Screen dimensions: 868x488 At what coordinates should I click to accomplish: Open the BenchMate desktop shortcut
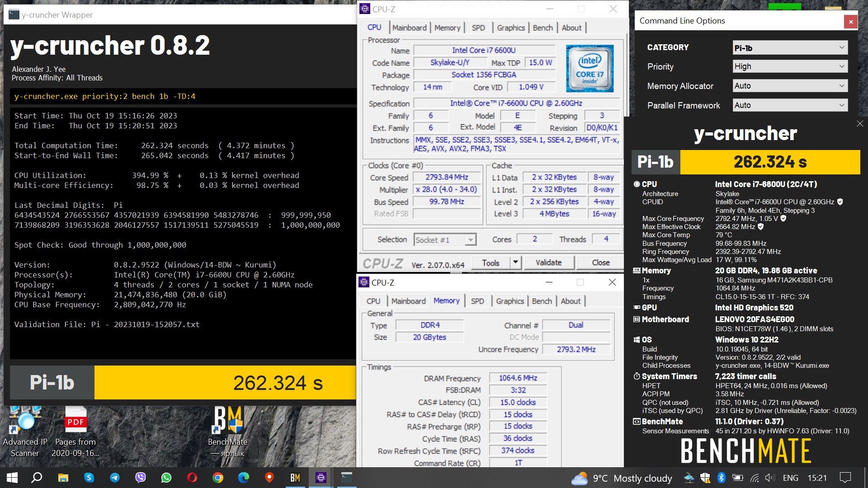coord(227,432)
